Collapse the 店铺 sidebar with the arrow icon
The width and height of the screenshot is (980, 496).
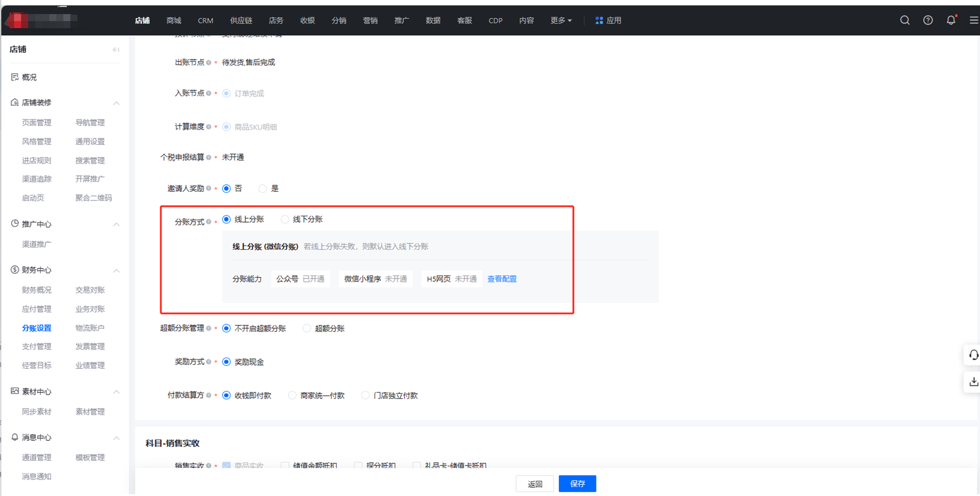click(x=116, y=50)
